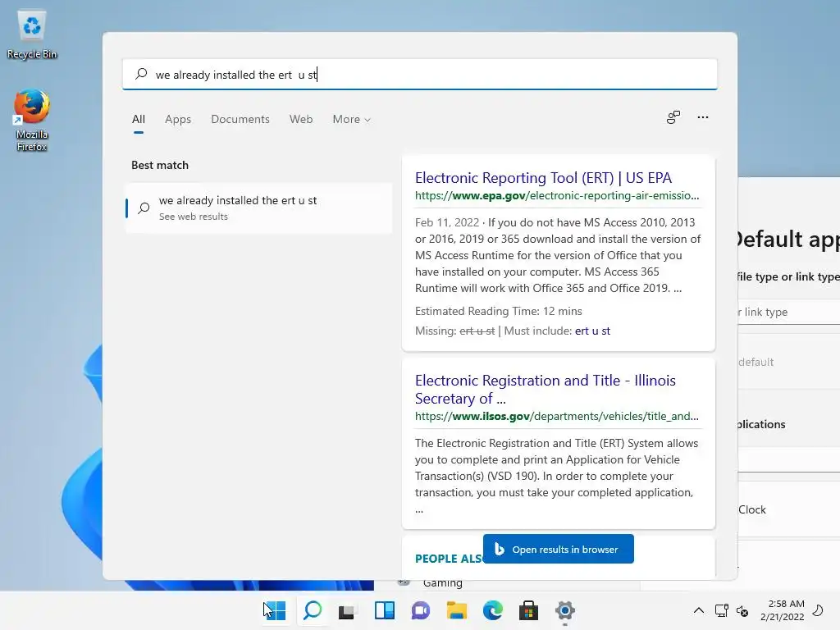The height and width of the screenshot is (630, 840).
Task: Switch to the Documents search tab
Action: click(x=240, y=119)
